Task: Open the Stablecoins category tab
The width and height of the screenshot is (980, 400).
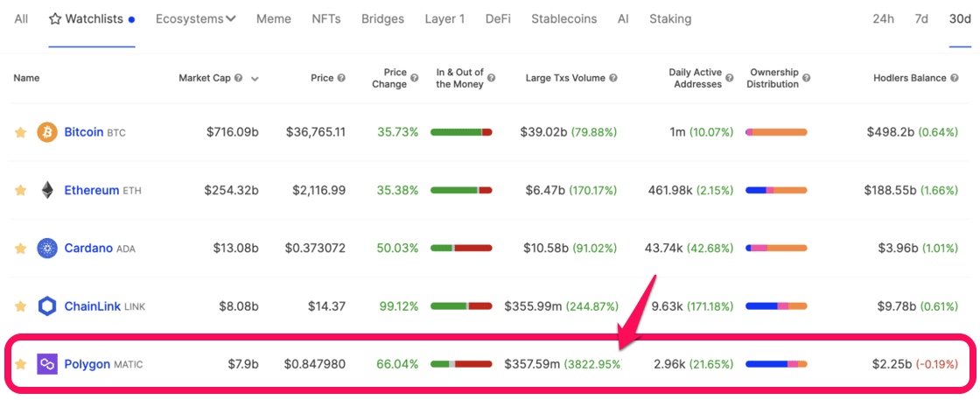Action: tap(563, 18)
